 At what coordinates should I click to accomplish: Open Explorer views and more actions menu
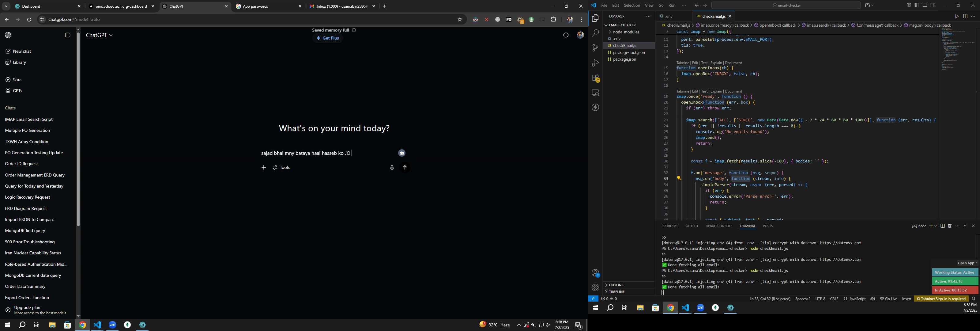point(648,16)
